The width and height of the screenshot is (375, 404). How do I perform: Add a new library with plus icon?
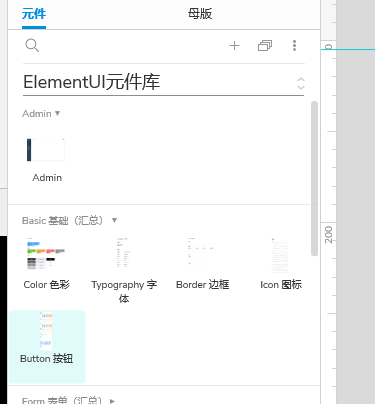(x=234, y=45)
